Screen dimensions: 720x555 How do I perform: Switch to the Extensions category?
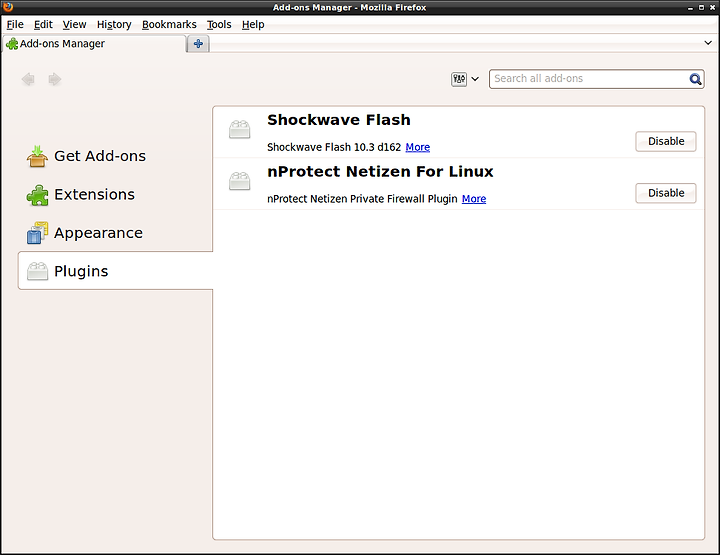[x=115, y=195]
